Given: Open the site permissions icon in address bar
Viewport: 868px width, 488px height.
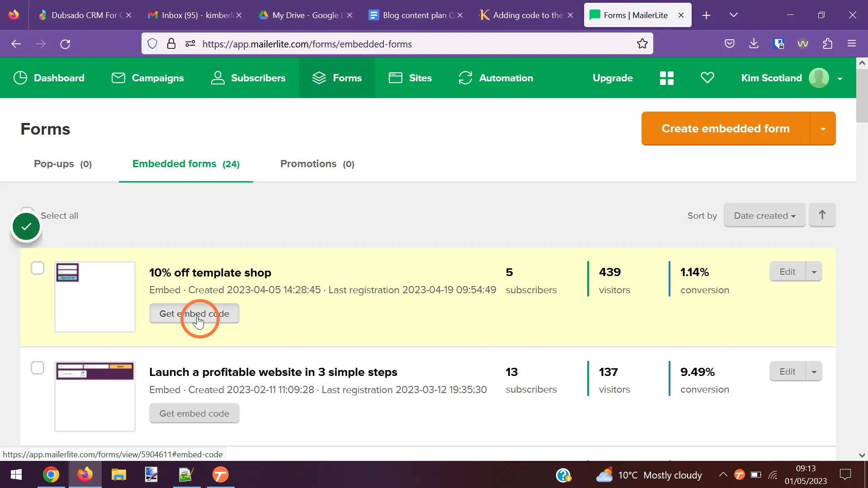Looking at the screenshot, I should (x=190, y=44).
